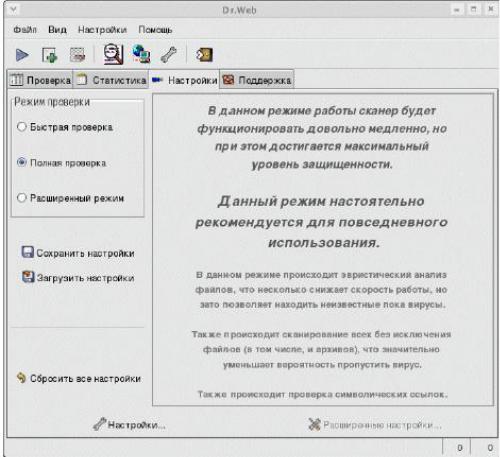Click the arrow icon beside Сбросить все настройки
The image size is (500, 457).
pos(21,378)
